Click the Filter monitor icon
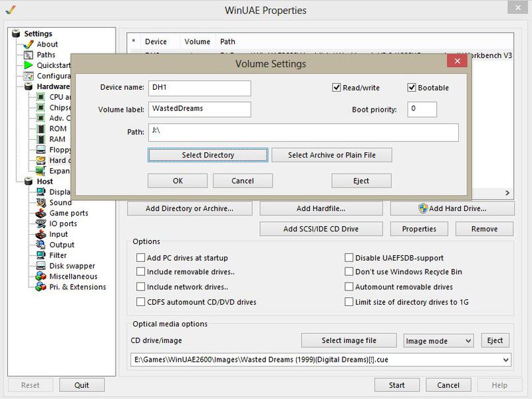532x399 pixels. pyautogui.click(x=41, y=255)
